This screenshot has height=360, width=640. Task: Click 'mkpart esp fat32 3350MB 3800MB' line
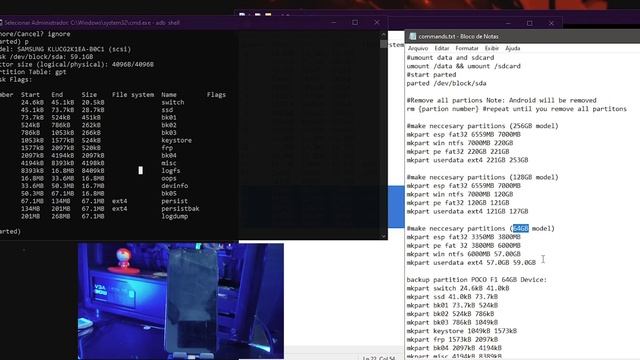point(463,237)
